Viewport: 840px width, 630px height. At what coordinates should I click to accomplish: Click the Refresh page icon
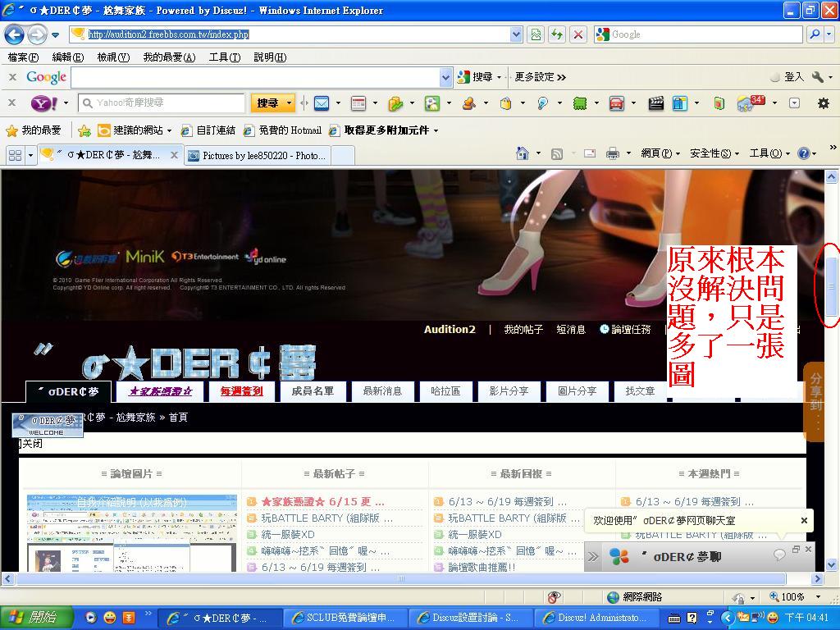557,34
